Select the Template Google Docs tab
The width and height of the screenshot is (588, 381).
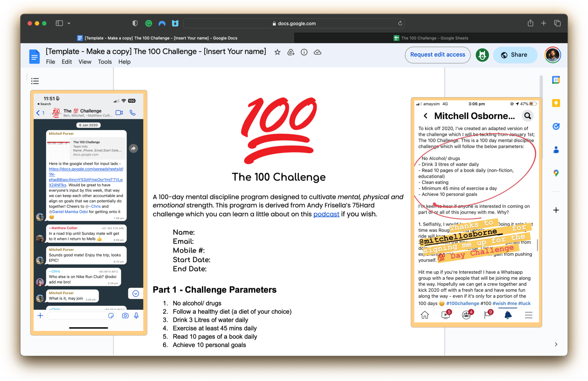coord(157,38)
